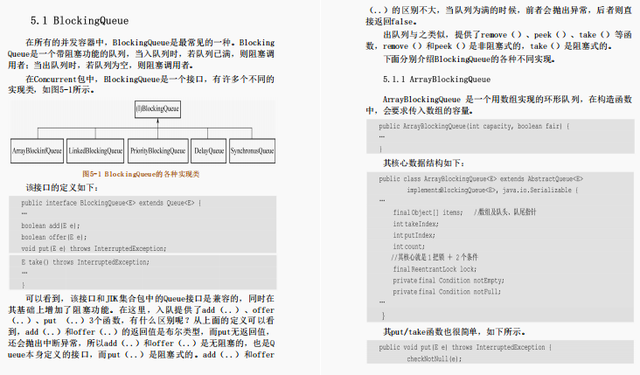This screenshot has width=640, height=375.
Task: Select the PriorityBlockingQueue diagram box
Action: (158, 151)
